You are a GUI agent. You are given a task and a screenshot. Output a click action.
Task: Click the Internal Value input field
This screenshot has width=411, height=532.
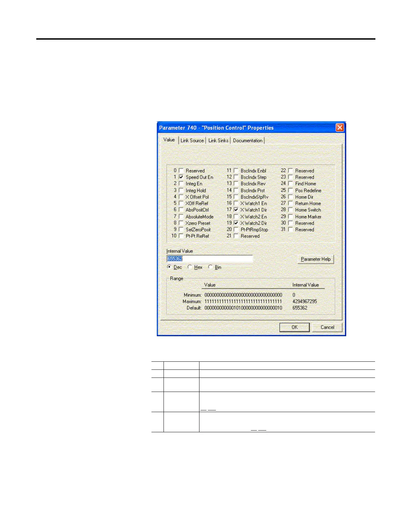click(210, 259)
